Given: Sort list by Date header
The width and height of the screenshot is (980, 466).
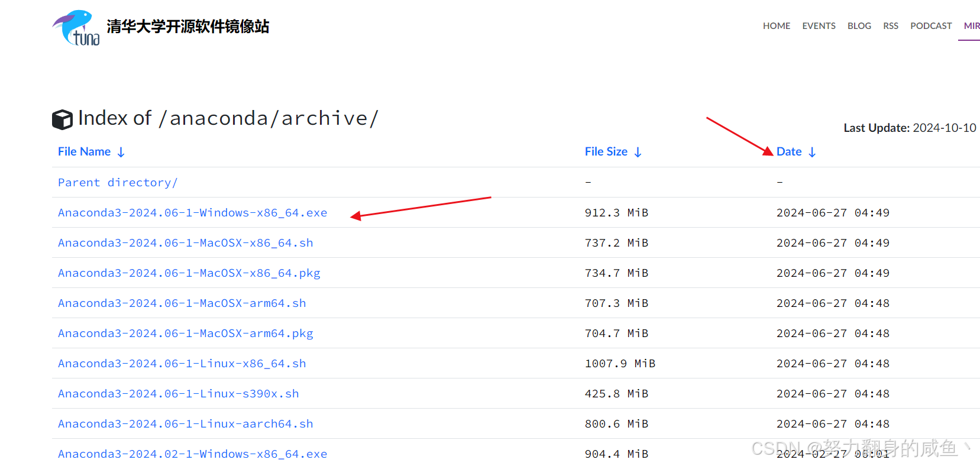Looking at the screenshot, I should coord(789,151).
